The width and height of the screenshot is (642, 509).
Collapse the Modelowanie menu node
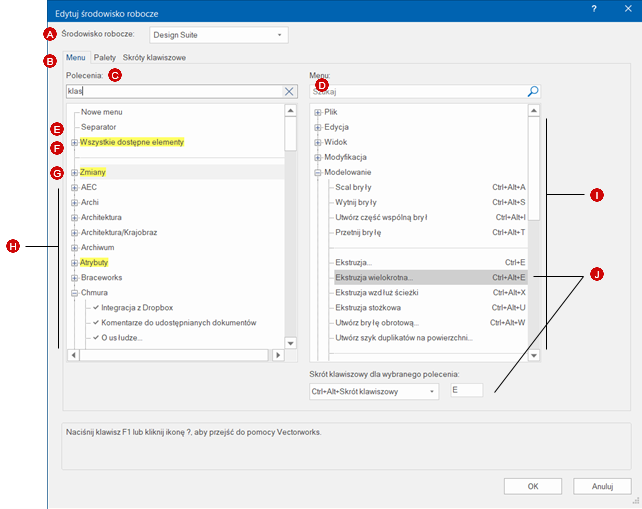pyautogui.click(x=318, y=172)
